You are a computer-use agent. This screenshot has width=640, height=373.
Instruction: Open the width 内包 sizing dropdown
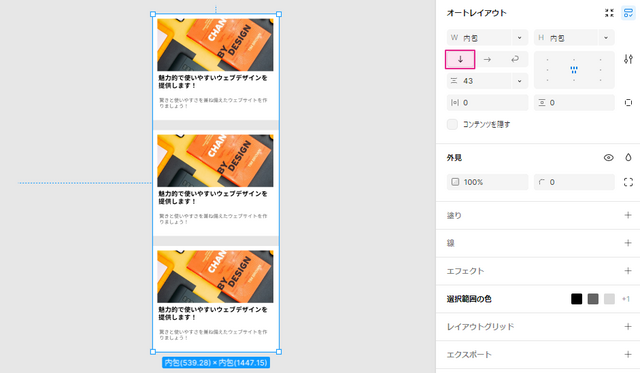point(519,38)
